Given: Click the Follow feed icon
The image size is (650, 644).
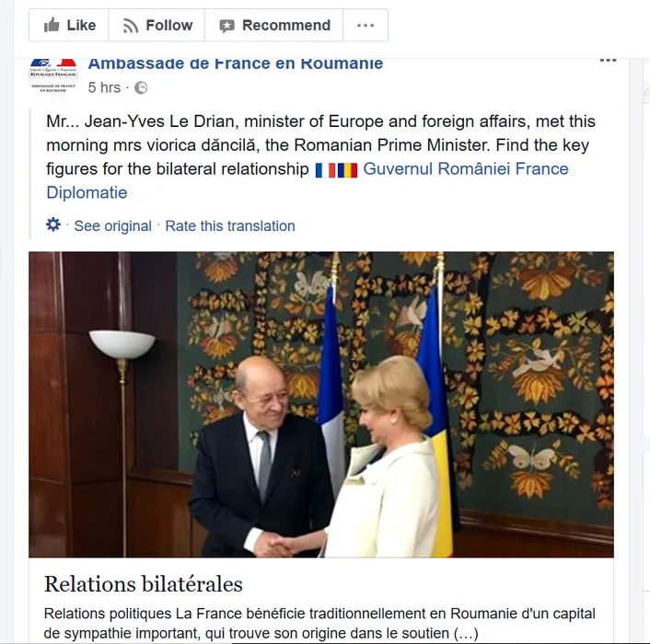Looking at the screenshot, I should point(131,26).
